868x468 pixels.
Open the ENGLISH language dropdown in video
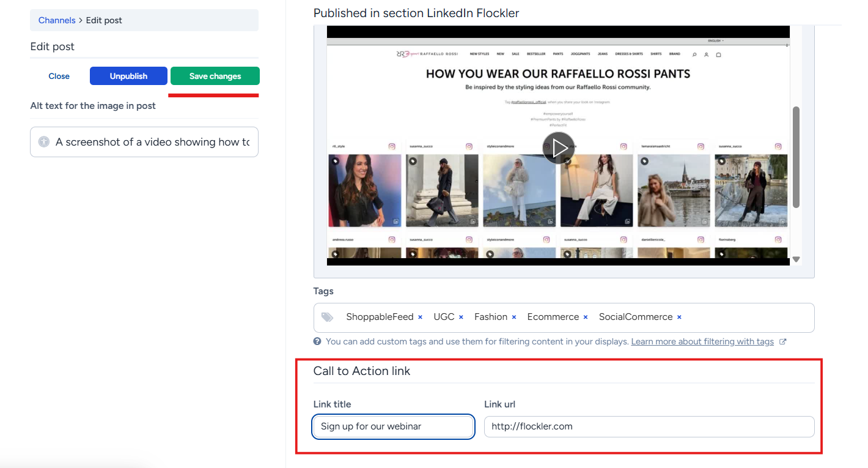pos(715,40)
